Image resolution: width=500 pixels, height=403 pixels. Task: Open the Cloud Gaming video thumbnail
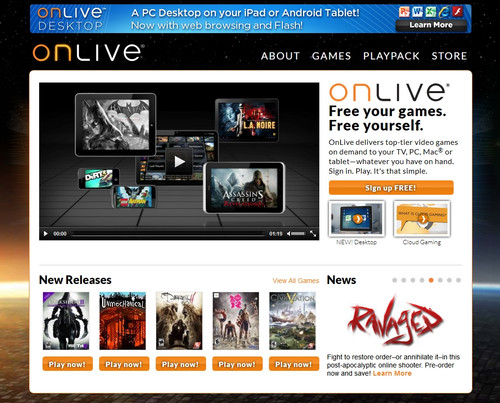(x=422, y=219)
